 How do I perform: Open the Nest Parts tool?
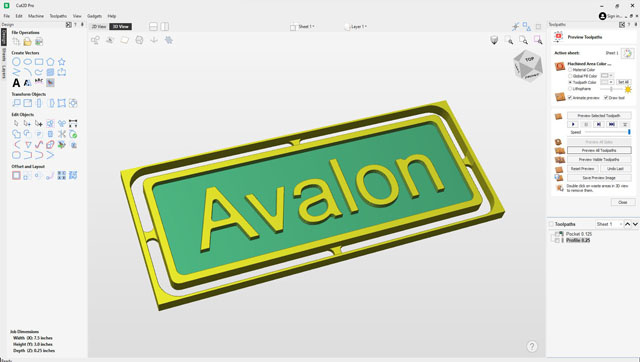73,175
